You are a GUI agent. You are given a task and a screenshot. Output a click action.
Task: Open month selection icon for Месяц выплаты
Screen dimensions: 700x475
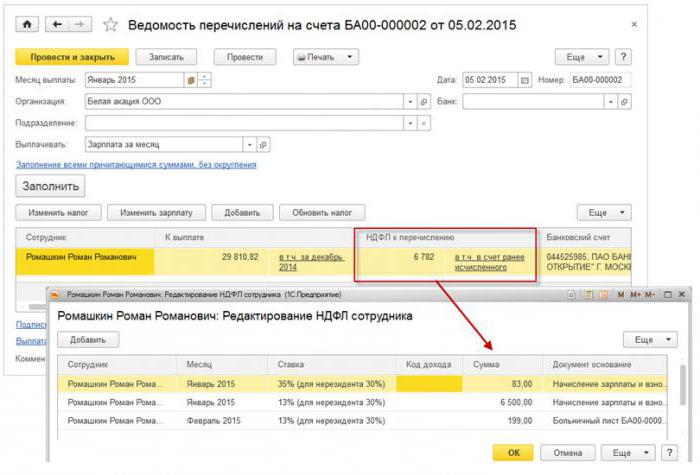[190, 80]
